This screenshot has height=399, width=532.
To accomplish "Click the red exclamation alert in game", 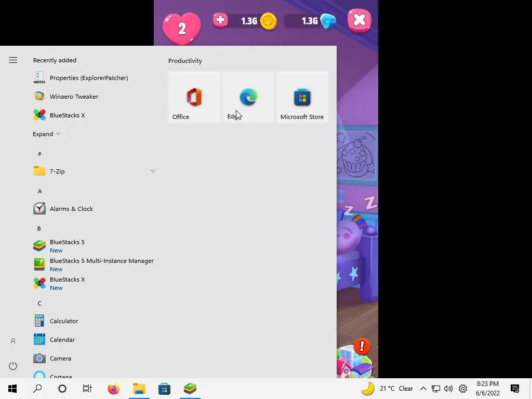I will [362, 346].
